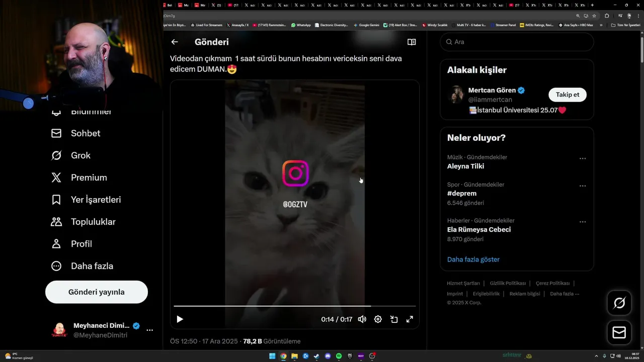Open more options for Aleyna Tilki trend

click(x=583, y=158)
